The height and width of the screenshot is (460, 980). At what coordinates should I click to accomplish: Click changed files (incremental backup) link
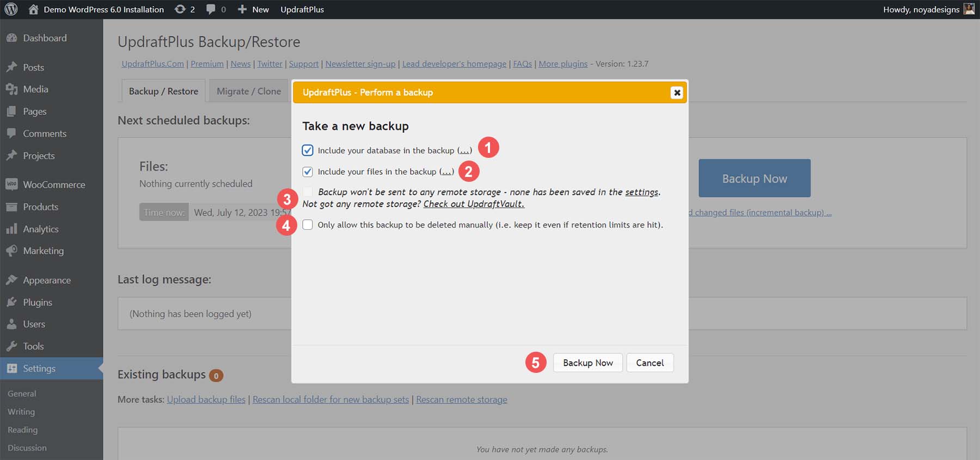point(760,212)
